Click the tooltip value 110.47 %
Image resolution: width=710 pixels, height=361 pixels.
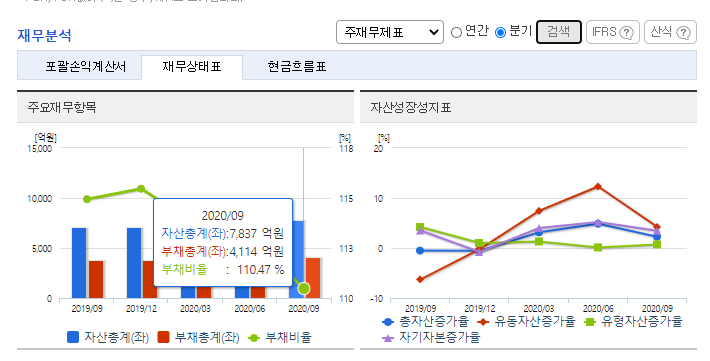pyautogui.click(x=261, y=270)
